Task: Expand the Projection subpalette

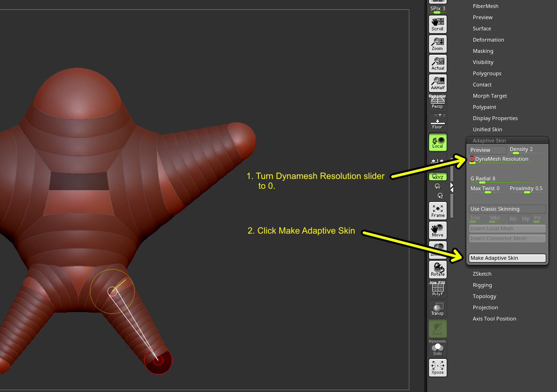Action: tap(485, 307)
